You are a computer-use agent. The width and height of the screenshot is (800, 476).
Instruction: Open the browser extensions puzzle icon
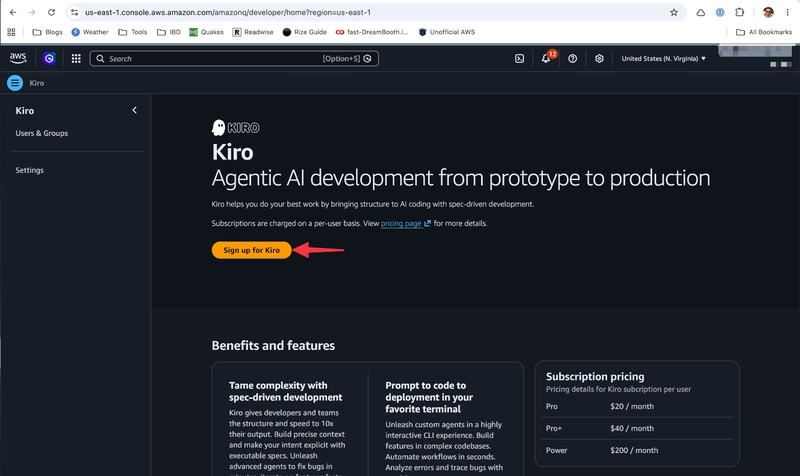[739, 12]
